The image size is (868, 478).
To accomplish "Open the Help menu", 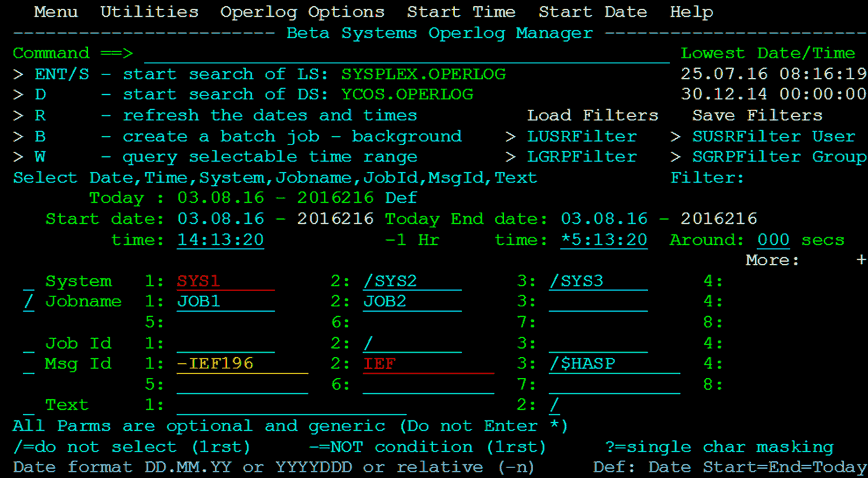I will [691, 12].
